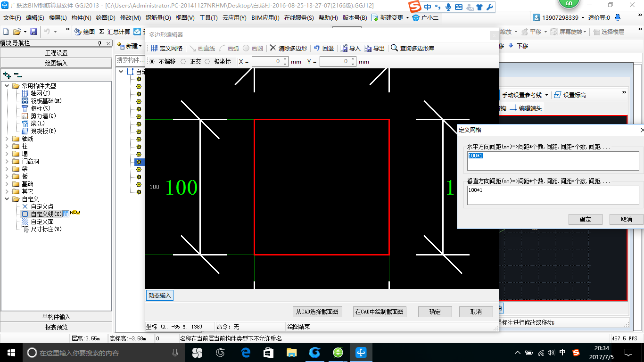Image resolution: width=644 pixels, height=362 pixels.
Task: Click the 从CAD选择截面图 button
Action: coord(317,312)
